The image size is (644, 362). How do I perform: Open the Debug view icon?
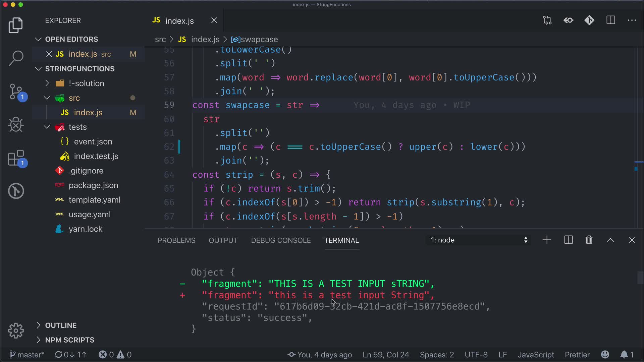(16, 125)
